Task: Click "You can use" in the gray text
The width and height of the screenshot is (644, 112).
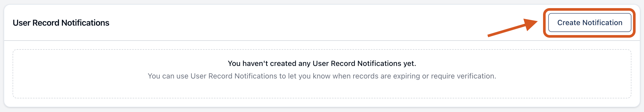Action: click(x=168, y=76)
